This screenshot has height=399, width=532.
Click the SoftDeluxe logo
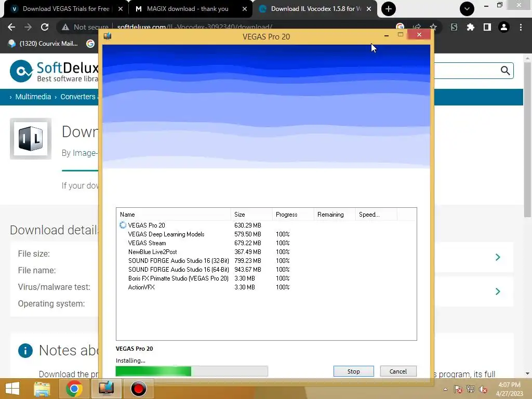[x=54, y=71]
